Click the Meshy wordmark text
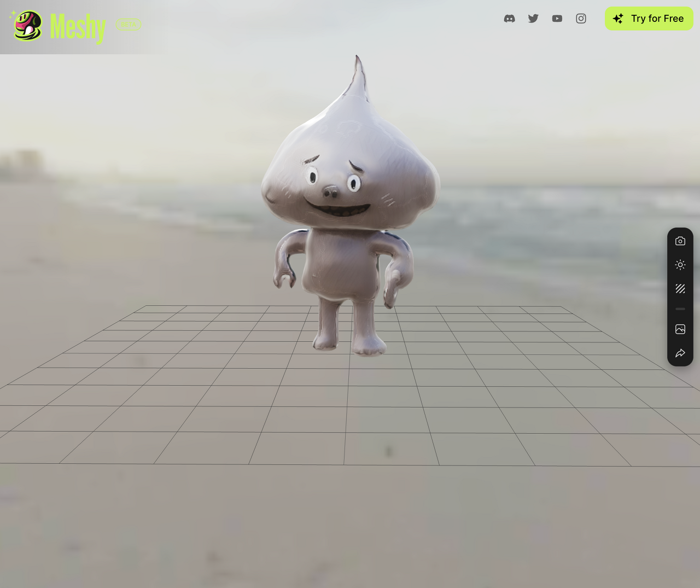Image resolution: width=700 pixels, height=588 pixels. click(78, 27)
